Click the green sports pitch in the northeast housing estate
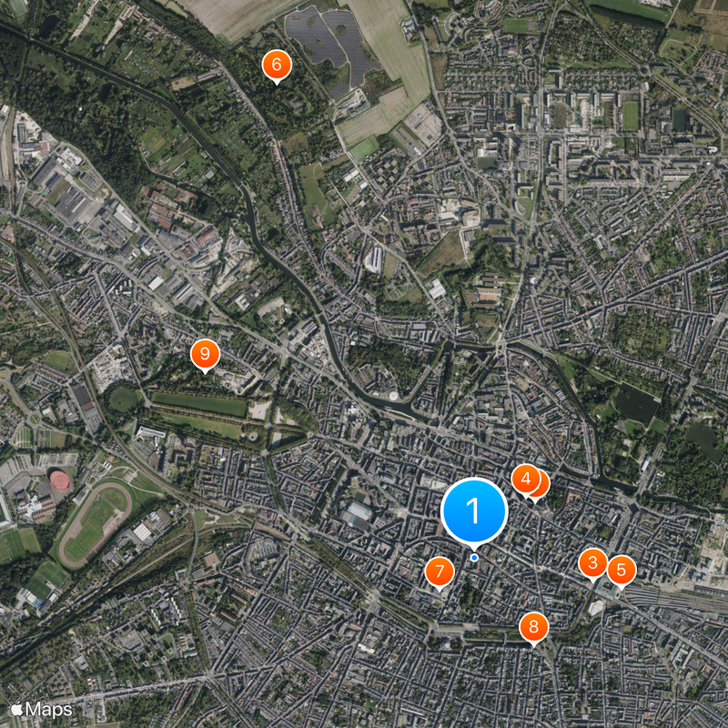Image resolution: width=728 pixels, height=728 pixels. tap(630, 116)
